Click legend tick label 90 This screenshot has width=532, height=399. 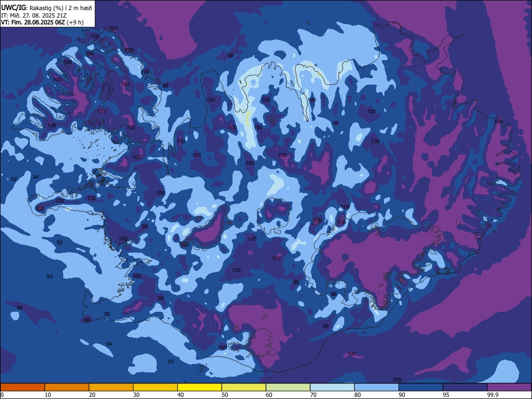pos(402,395)
